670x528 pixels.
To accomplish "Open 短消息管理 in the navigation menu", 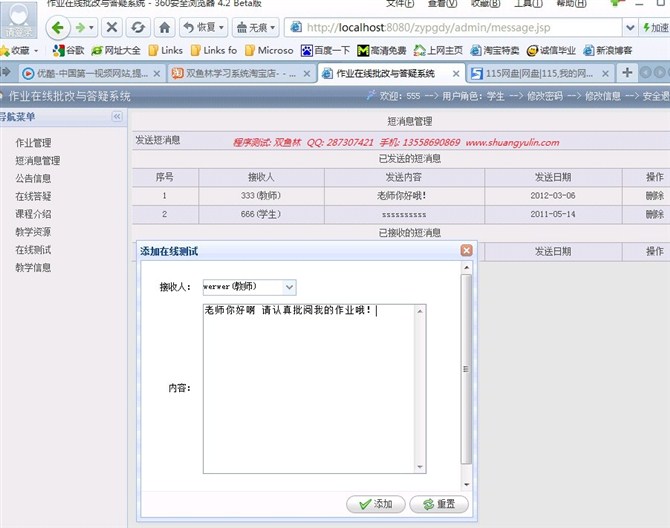I will tap(38, 161).
